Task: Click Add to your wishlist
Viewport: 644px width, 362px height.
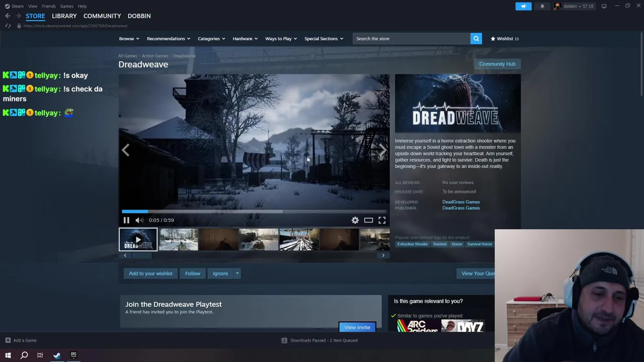Action: pos(150,274)
